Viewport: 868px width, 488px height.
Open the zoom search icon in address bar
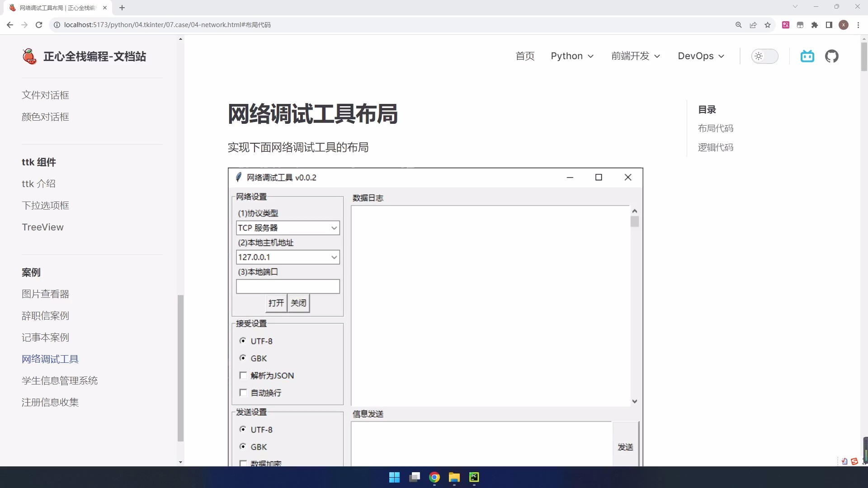tap(738, 25)
